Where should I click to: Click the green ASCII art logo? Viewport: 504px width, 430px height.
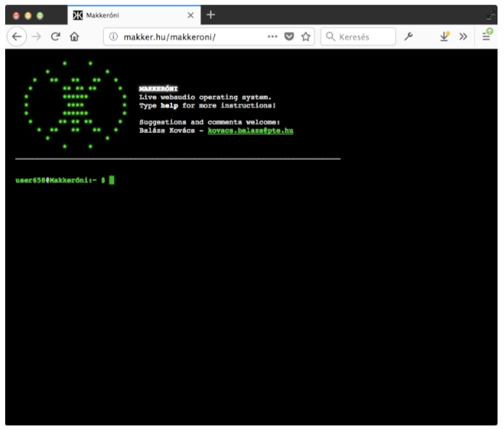point(76,105)
